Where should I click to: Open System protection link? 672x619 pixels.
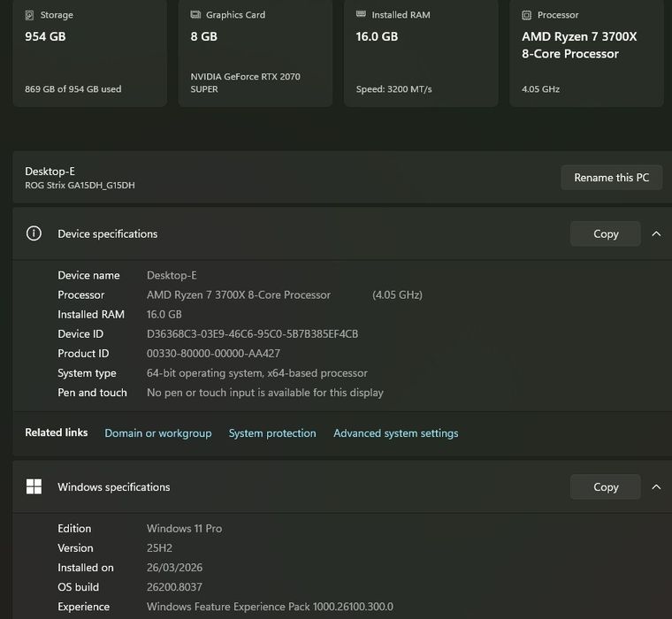click(x=272, y=433)
